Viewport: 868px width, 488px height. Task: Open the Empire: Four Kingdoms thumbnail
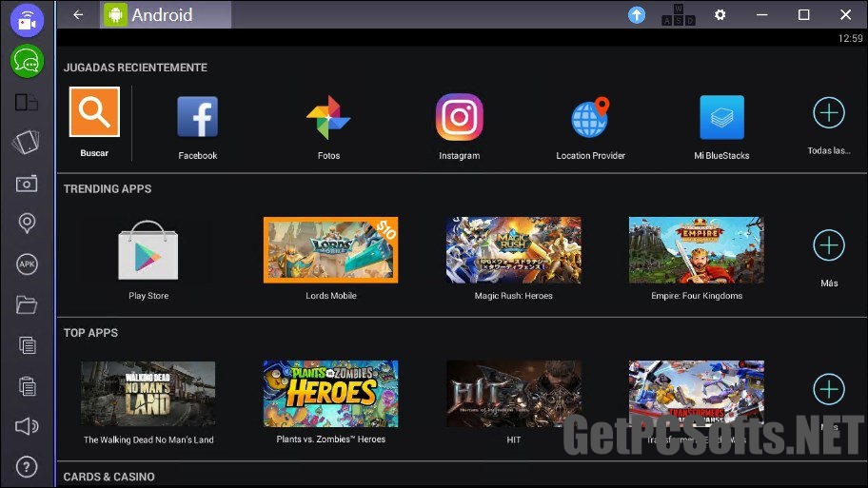697,250
